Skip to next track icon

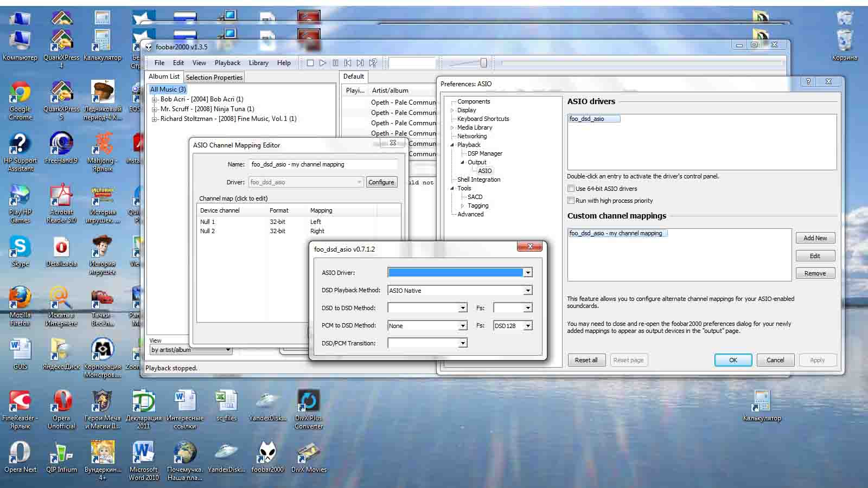click(x=360, y=63)
